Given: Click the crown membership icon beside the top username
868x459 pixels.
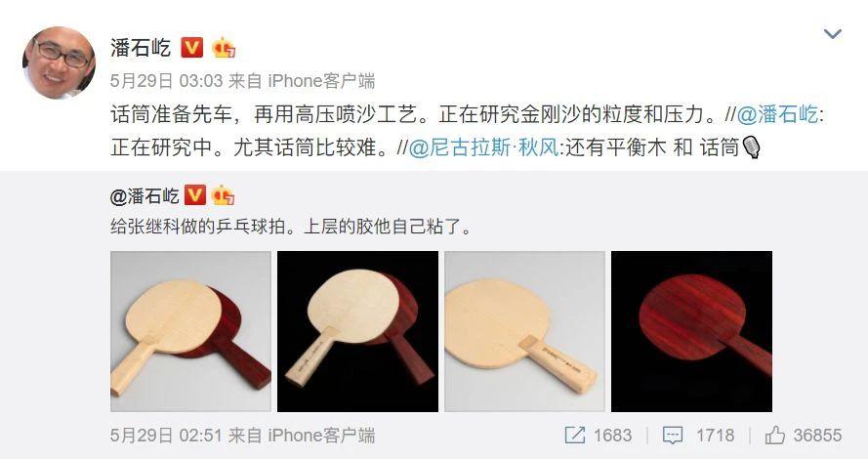Looking at the screenshot, I should coord(224,48).
